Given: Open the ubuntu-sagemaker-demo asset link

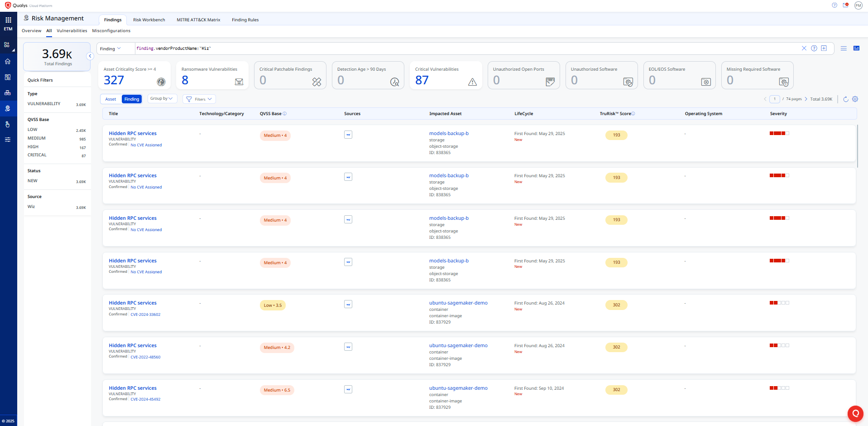Looking at the screenshot, I should (458, 303).
